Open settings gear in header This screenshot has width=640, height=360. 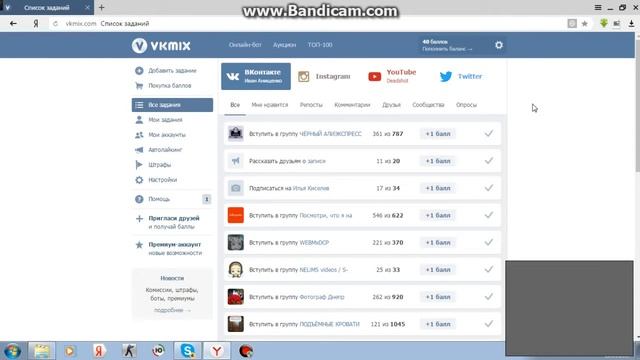pyautogui.click(x=499, y=45)
